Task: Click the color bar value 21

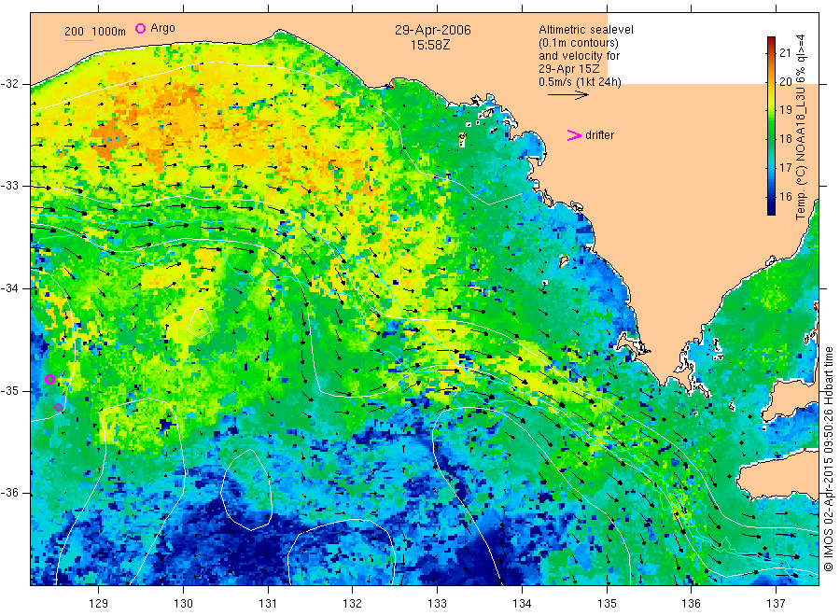Action: (785, 52)
